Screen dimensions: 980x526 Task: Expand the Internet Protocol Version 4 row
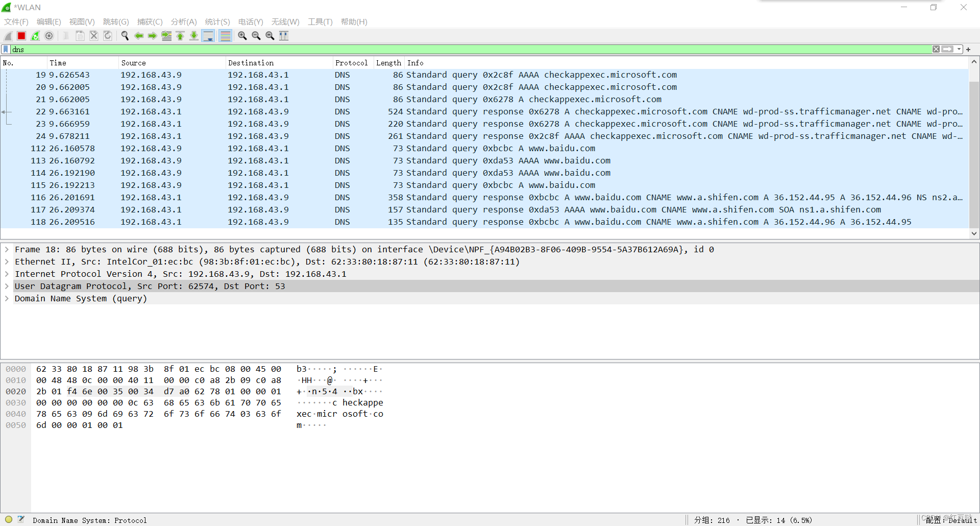pos(7,274)
